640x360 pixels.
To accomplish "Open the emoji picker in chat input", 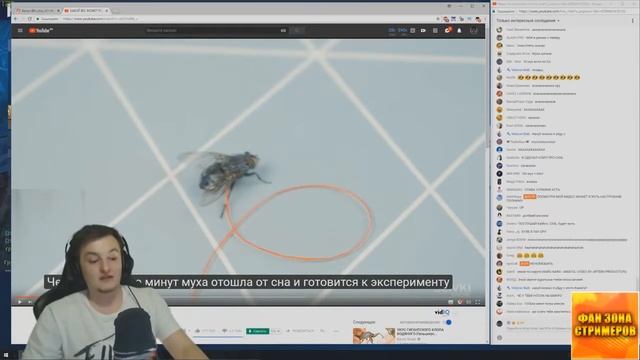I will pos(499,338).
